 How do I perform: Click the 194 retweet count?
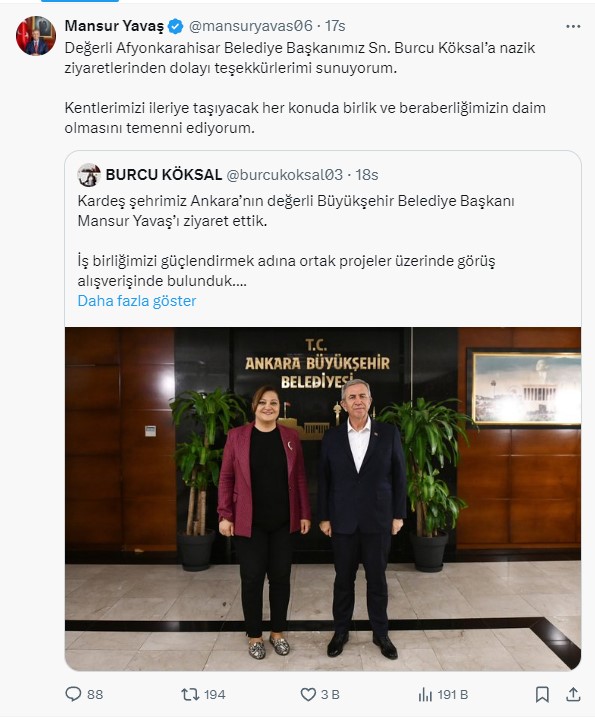coord(215,694)
